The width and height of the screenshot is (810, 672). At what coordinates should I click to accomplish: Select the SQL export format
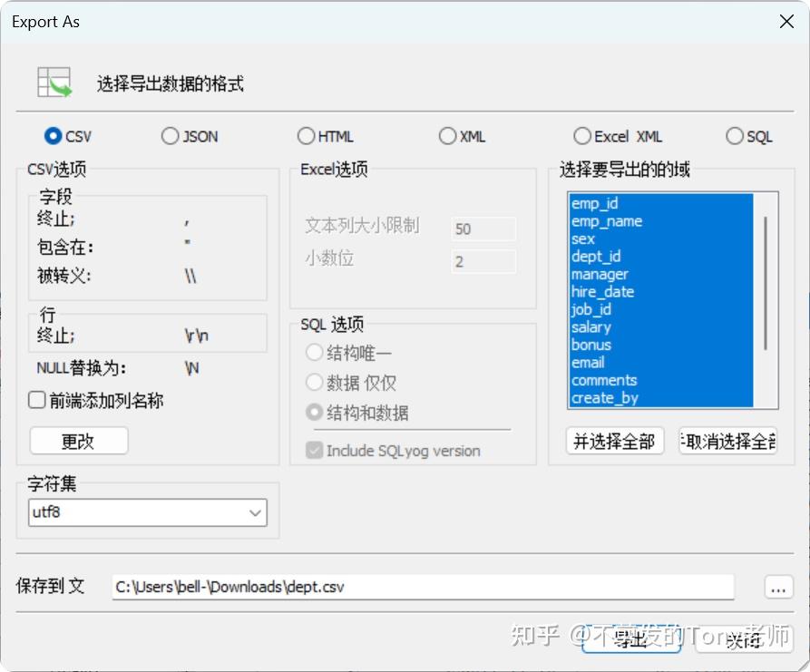(x=734, y=135)
